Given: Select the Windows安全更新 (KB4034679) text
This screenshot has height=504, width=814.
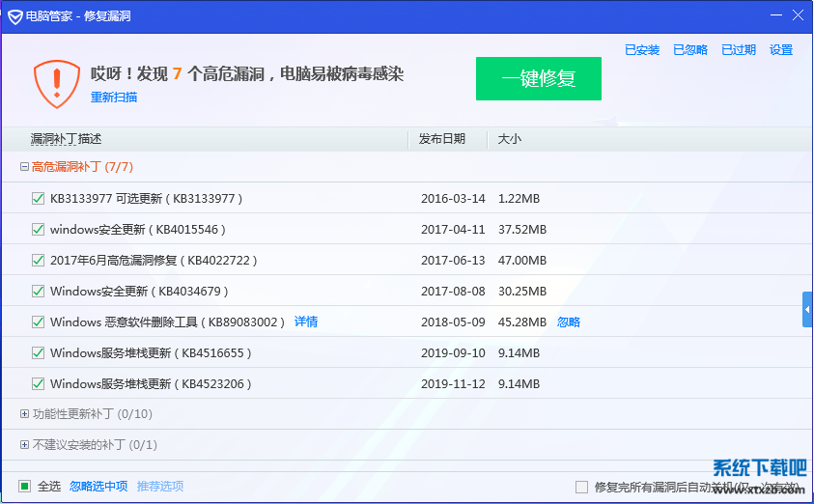Looking at the screenshot, I should (139, 292).
